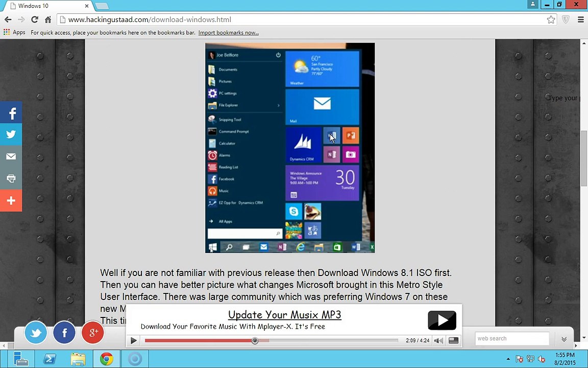
Task: Click the Chrome user profile icon
Action: [x=532, y=4]
